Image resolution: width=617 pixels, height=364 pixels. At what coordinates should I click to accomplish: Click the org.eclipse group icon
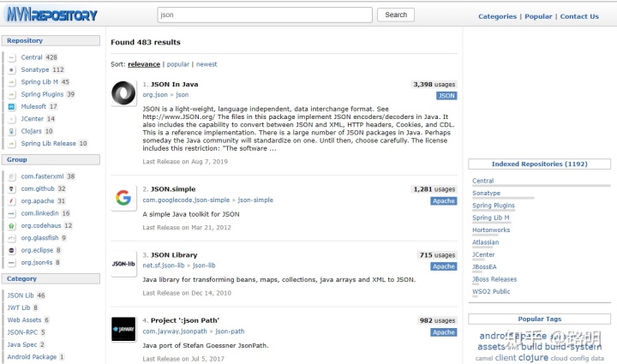[12, 250]
